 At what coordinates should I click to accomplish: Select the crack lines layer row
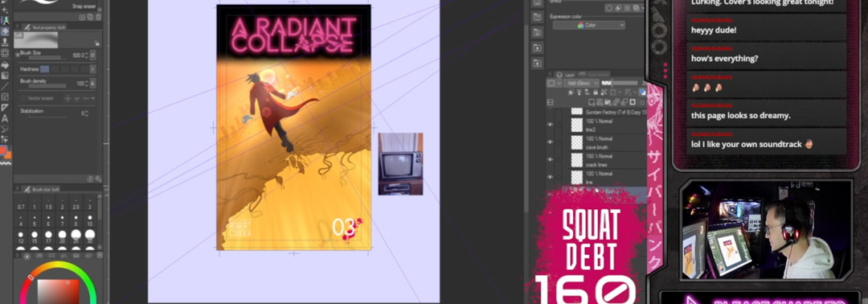(608, 159)
